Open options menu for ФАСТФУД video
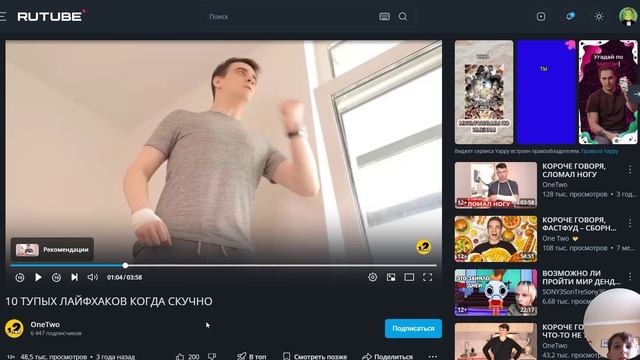This screenshot has width=640, height=360. 630,222
